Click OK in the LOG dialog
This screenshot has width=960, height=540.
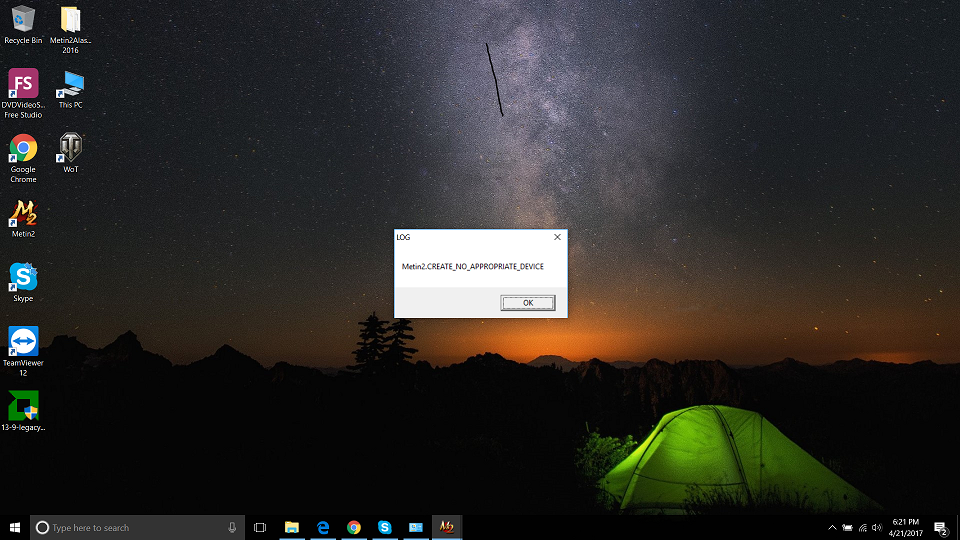tap(527, 303)
